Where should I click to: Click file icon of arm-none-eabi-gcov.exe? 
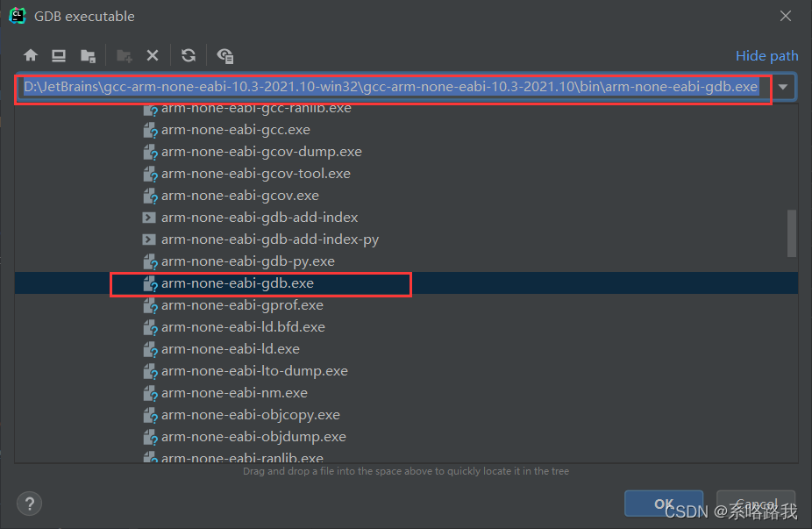[x=150, y=196]
